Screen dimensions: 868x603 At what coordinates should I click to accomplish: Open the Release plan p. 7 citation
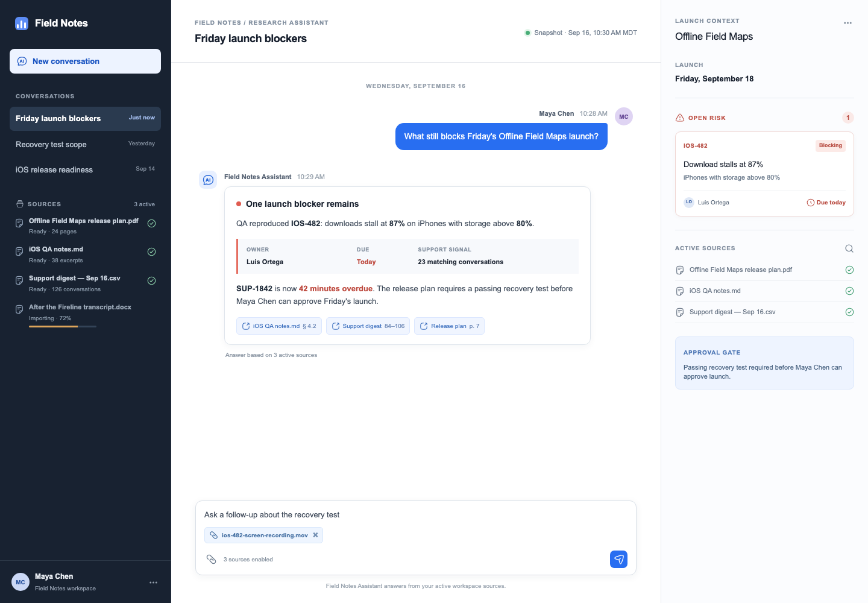coord(449,326)
